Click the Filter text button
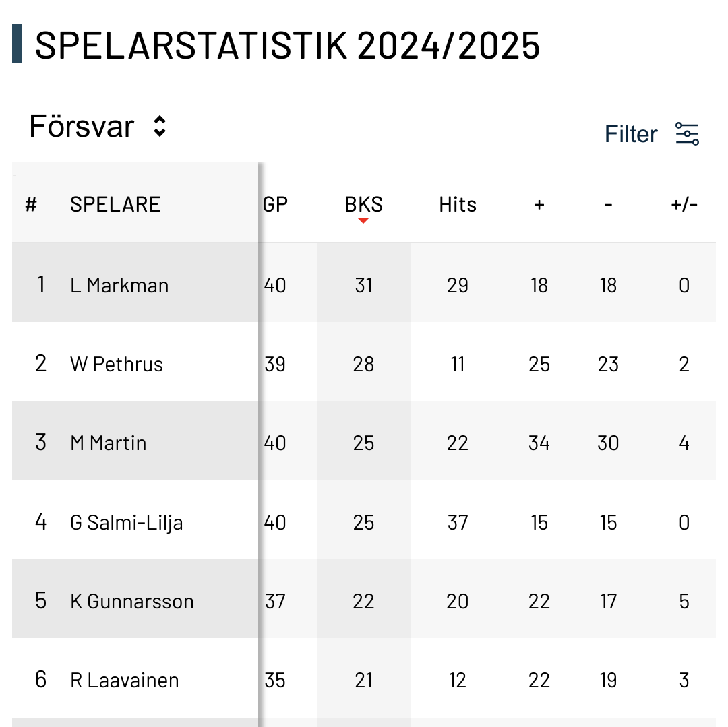728x727 pixels. point(630,134)
